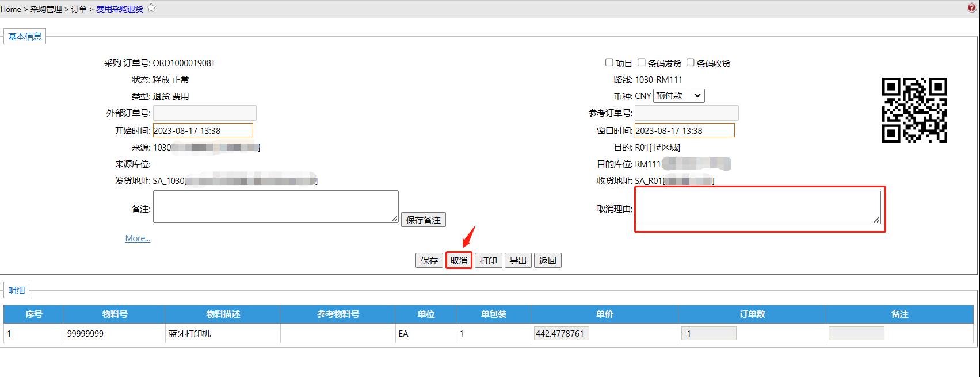Click the 取消 button
The height and width of the screenshot is (377, 980).
click(x=459, y=260)
